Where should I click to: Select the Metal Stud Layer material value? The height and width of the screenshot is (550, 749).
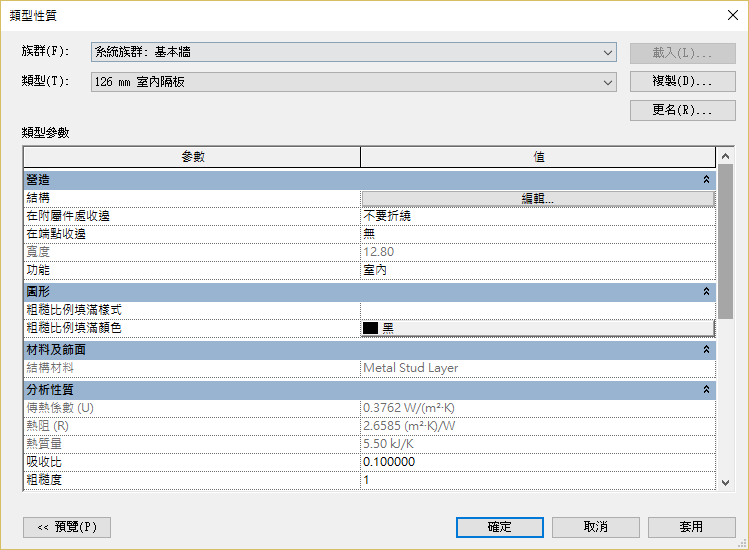point(538,368)
